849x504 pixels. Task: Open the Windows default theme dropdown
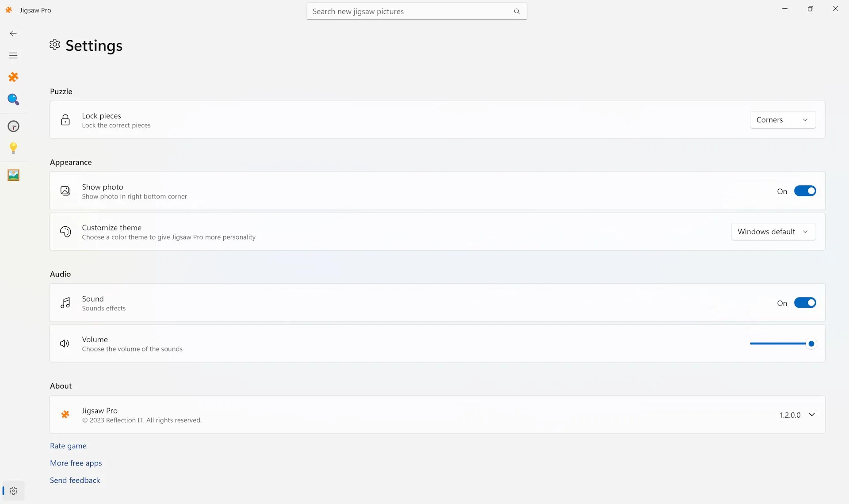click(x=773, y=232)
